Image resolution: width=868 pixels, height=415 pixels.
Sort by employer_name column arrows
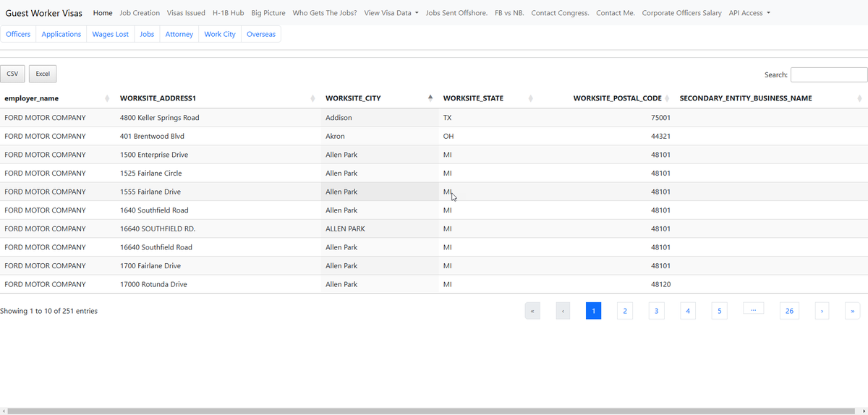tap(107, 98)
